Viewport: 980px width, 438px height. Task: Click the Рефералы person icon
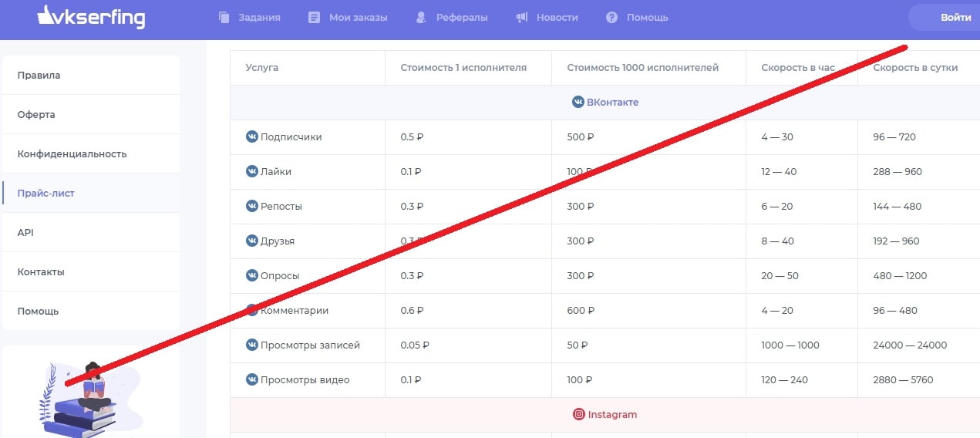pos(420,17)
